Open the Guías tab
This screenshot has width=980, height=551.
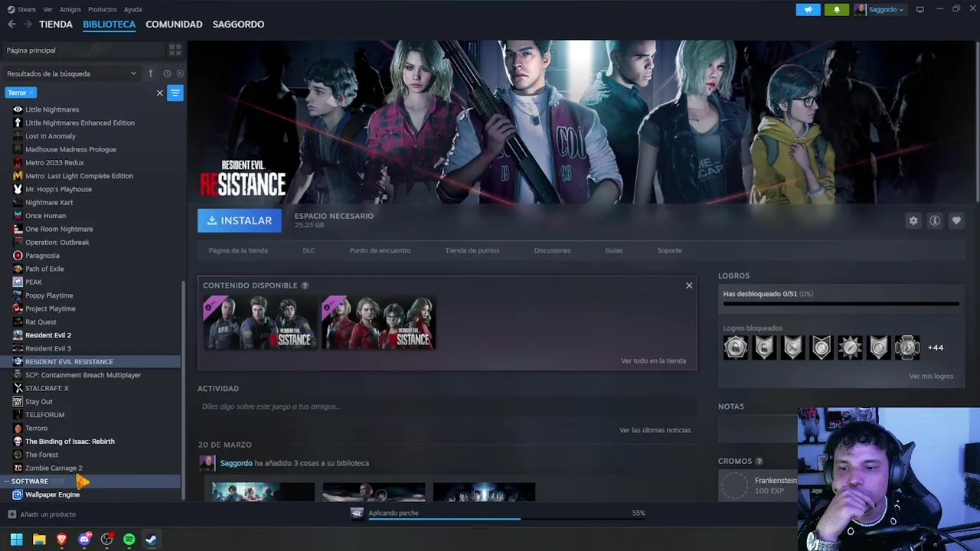614,250
